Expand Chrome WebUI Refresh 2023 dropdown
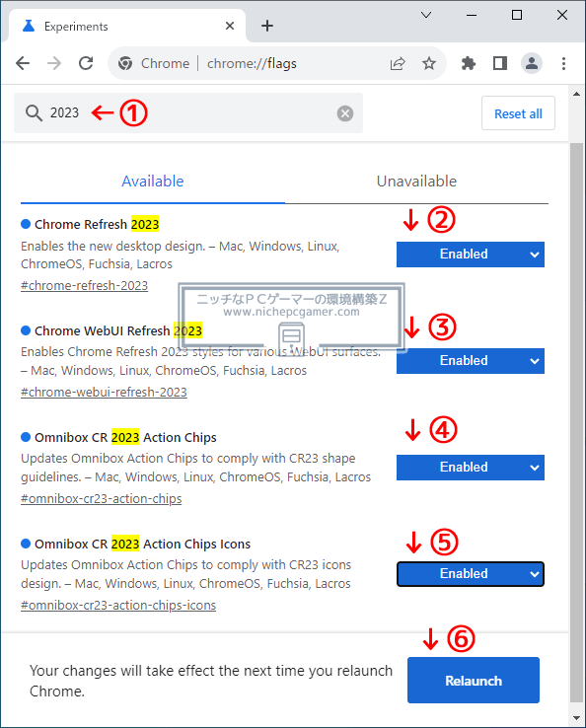 (x=471, y=361)
